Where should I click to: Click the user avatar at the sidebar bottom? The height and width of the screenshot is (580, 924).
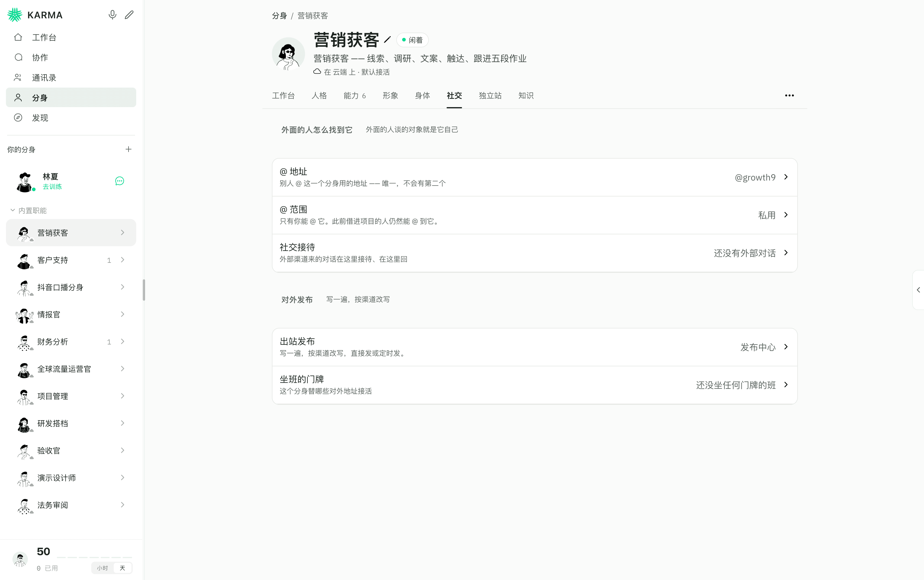tap(20, 559)
